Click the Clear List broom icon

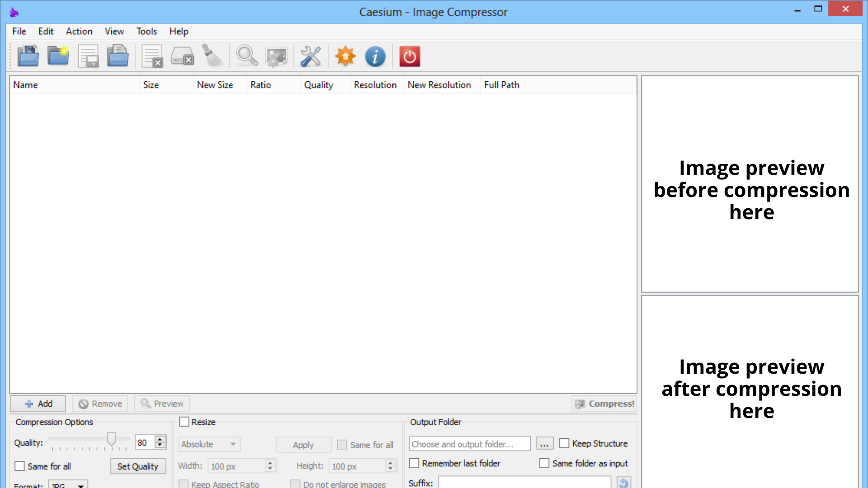[x=212, y=56]
